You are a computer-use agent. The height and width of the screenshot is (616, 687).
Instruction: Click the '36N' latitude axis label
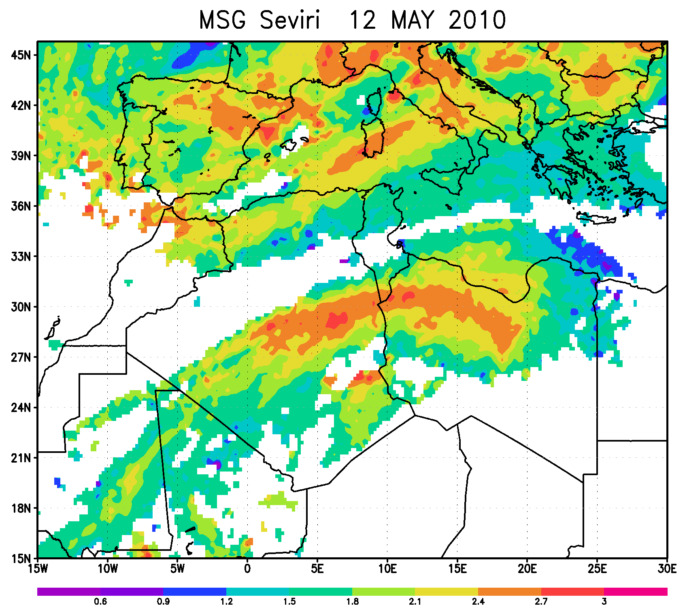[21, 206]
